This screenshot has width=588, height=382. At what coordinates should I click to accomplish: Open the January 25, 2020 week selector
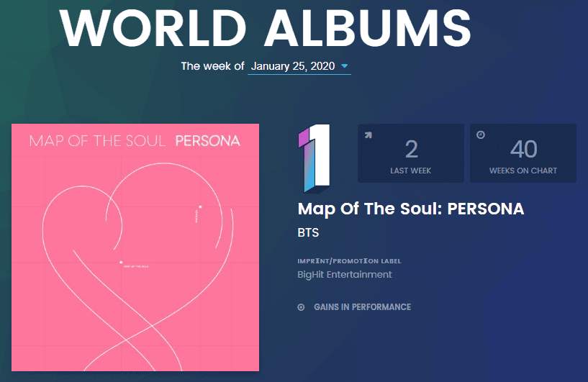[x=294, y=66]
